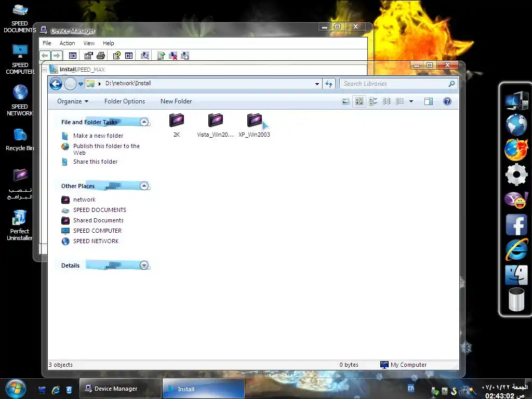Click Make a new folder link
The image size is (532, 399).
(x=98, y=136)
